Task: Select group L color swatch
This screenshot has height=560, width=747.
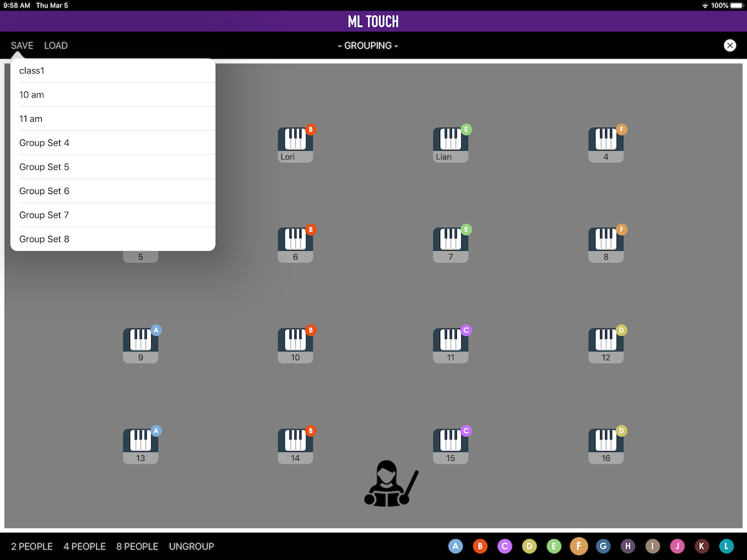Action: [x=726, y=546]
